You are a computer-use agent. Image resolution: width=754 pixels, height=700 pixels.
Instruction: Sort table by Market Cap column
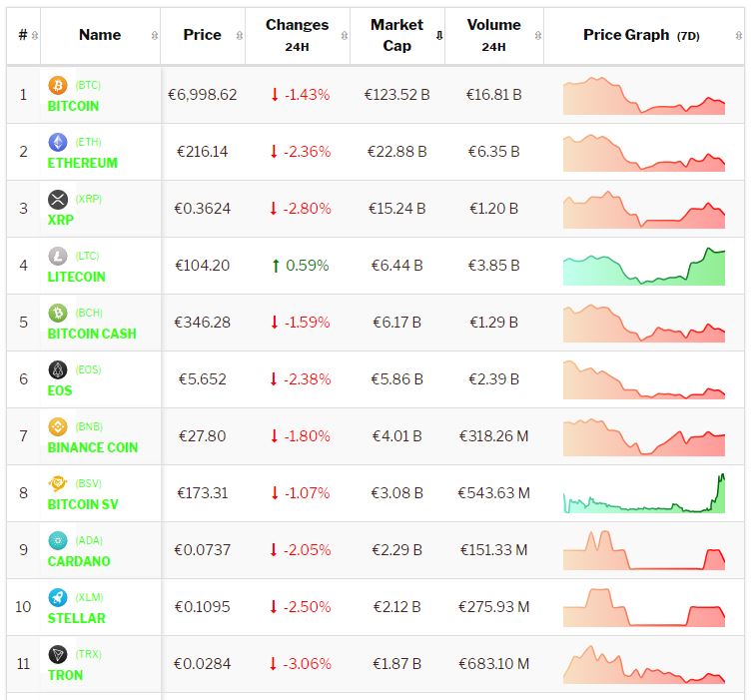[x=397, y=35]
